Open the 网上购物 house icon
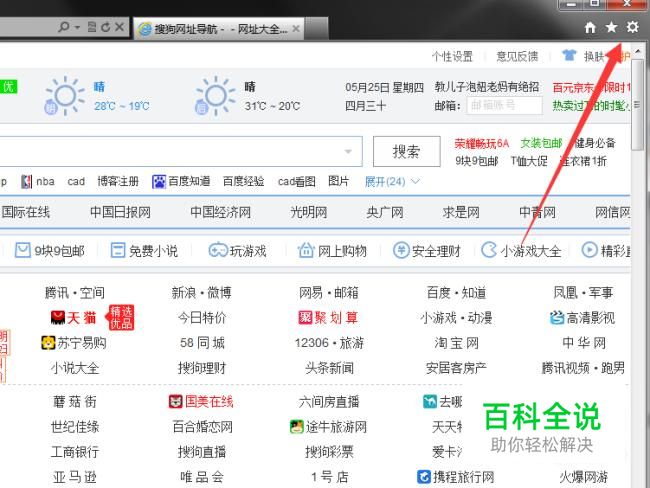The height and width of the screenshot is (488, 650). pos(306,250)
